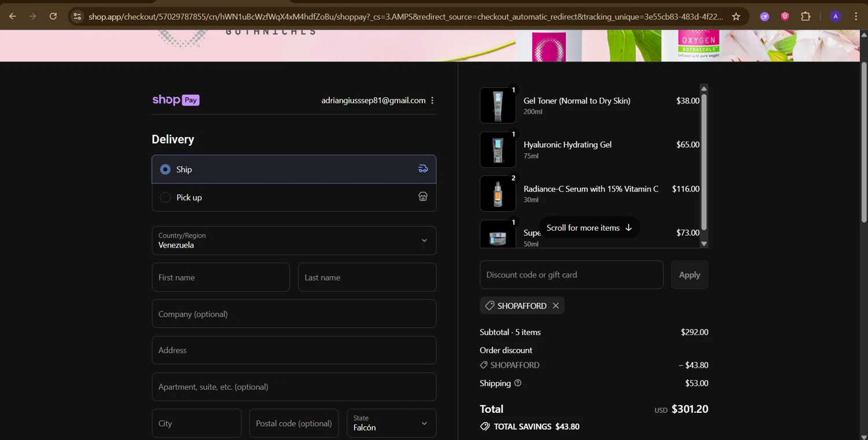Click the Company (optional) field
This screenshot has height=440, width=868.
tap(294, 313)
